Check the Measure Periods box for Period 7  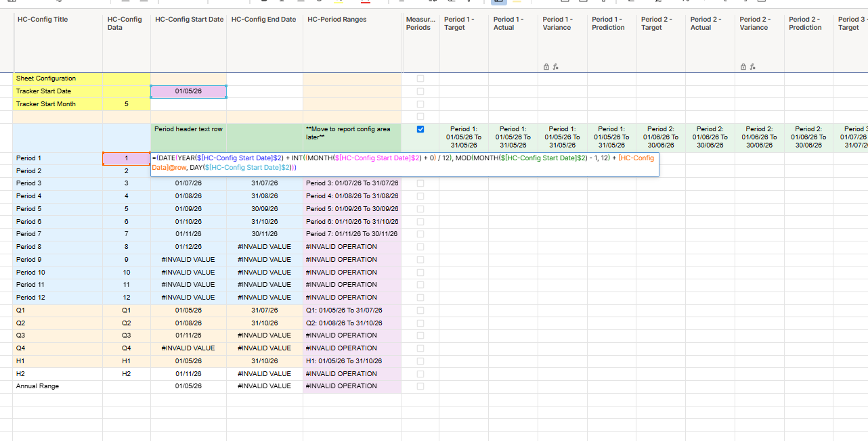pyautogui.click(x=420, y=234)
